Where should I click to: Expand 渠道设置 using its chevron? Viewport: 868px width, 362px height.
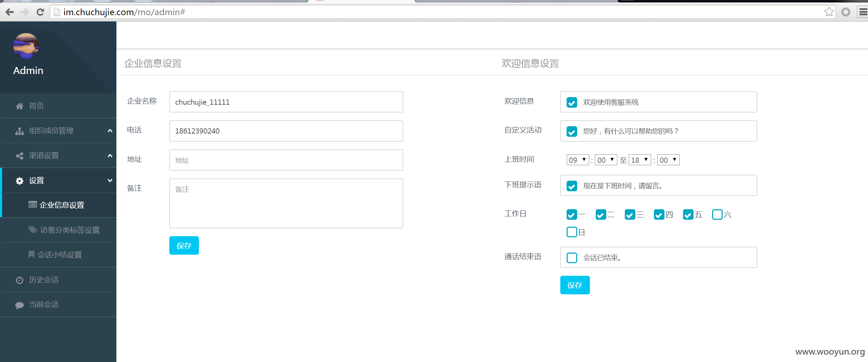[x=110, y=155]
